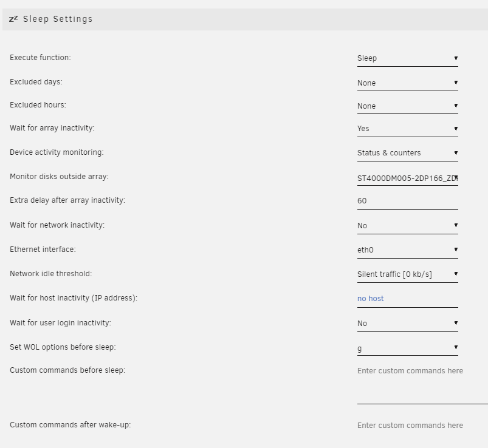The image size is (488, 448).
Task: Click the Excluded days label
Action: [x=36, y=82]
